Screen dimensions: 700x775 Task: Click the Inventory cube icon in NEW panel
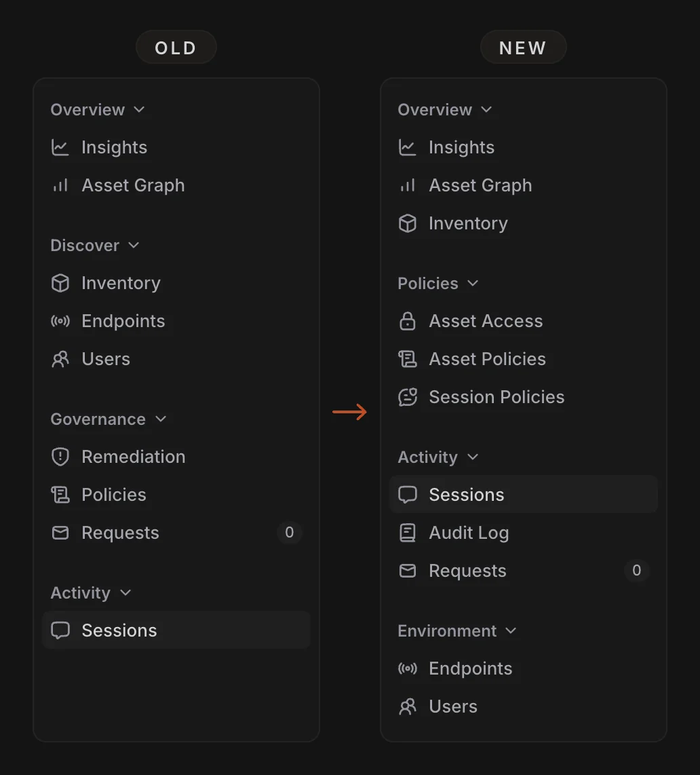click(408, 223)
